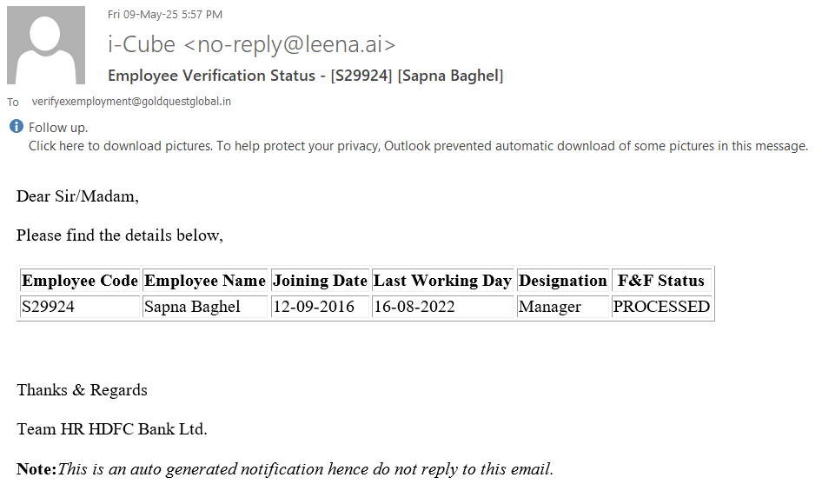Click the 16-08-2022 last working day cell
The width and height of the screenshot is (822, 504).
pos(414,307)
